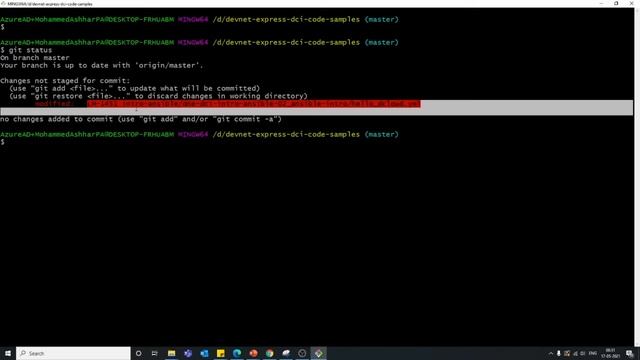Screen dimensions: 640x360
Task: Open File Explorer from the taskbar
Action: click(171, 353)
